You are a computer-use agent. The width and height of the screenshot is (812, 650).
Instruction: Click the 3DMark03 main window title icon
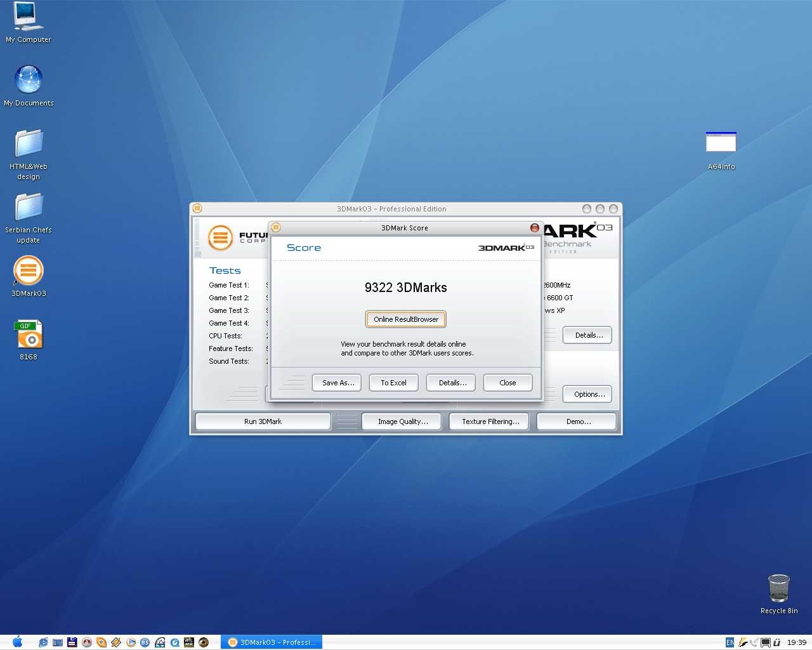point(197,208)
